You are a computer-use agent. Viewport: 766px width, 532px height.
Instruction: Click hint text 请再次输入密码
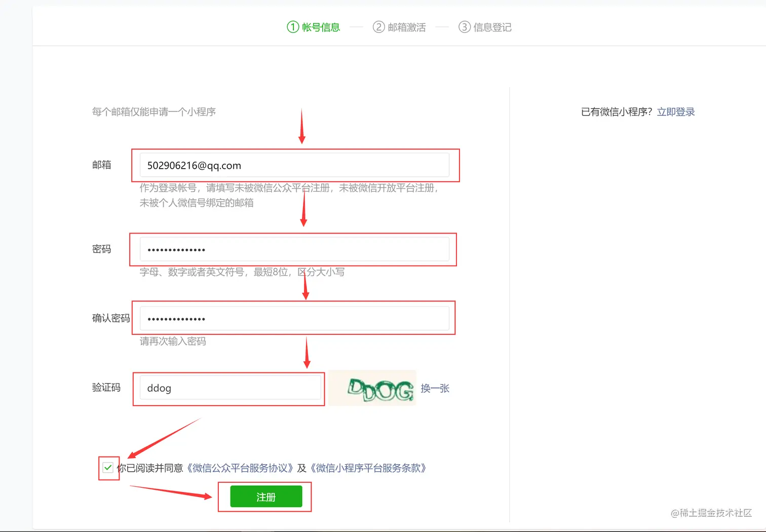[173, 341]
